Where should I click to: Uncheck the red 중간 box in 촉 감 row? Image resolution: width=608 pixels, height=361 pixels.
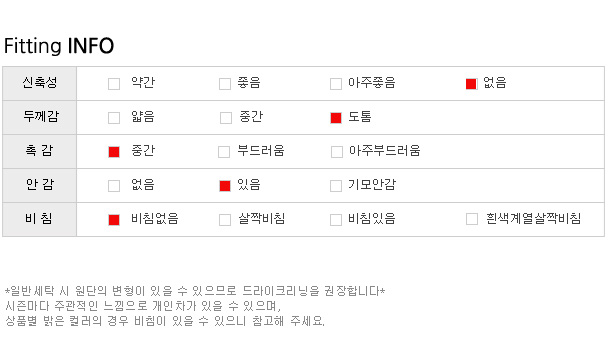point(114,152)
